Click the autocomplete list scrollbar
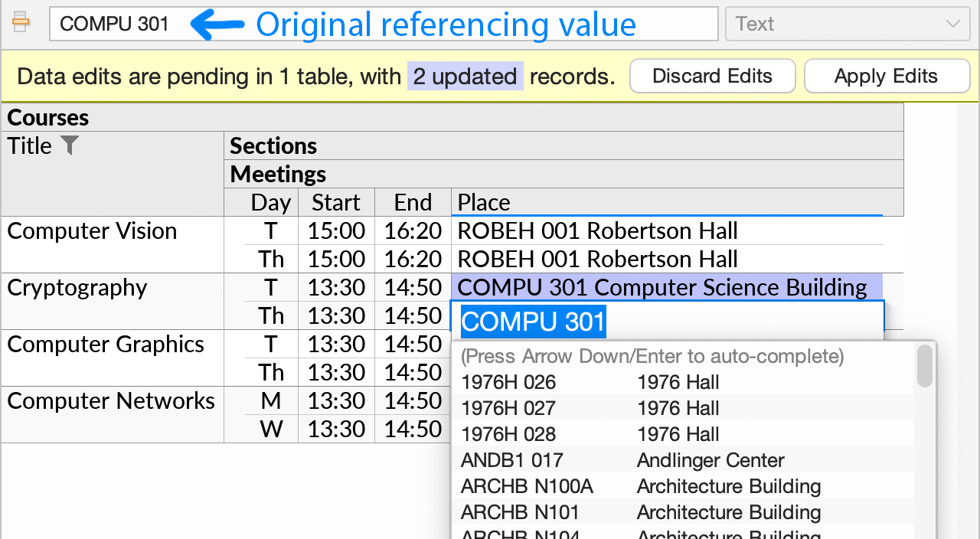 924,366
